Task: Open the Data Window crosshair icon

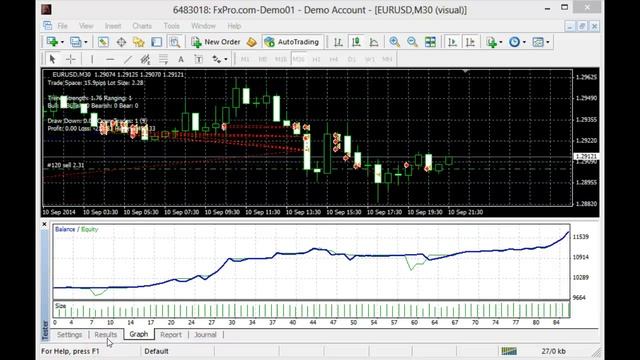Action: [121, 42]
